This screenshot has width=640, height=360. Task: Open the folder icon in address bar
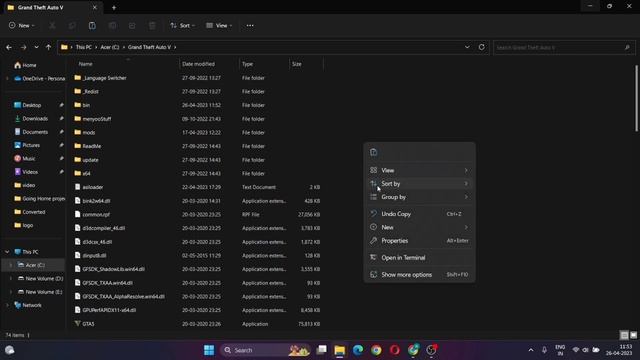(64, 47)
